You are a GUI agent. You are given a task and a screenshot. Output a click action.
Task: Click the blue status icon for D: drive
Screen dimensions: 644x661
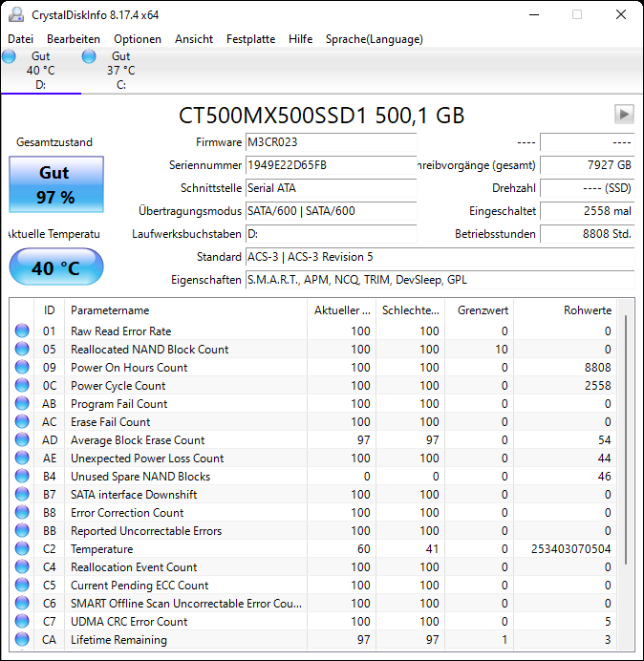[9, 56]
